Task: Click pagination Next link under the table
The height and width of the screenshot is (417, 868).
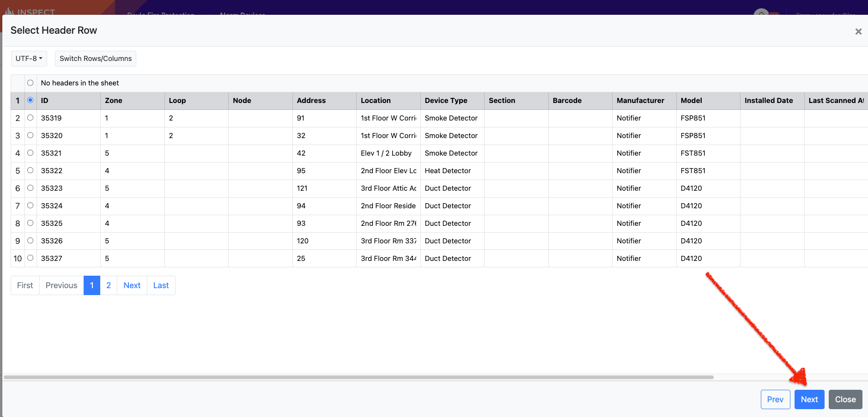Action: pyautogui.click(x=132, y=285)
